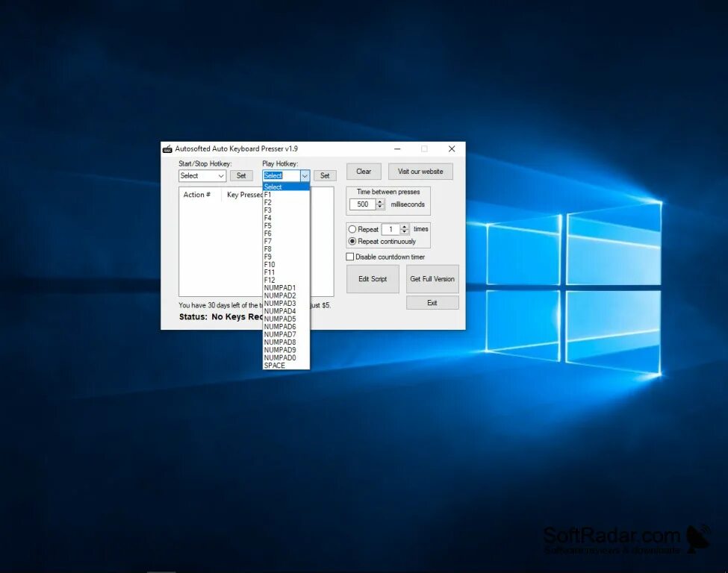Image resolution: width=728 pixels, height=573 pixels.
Task: Pick F11 from the hotkey list
Action: (286, 272)
